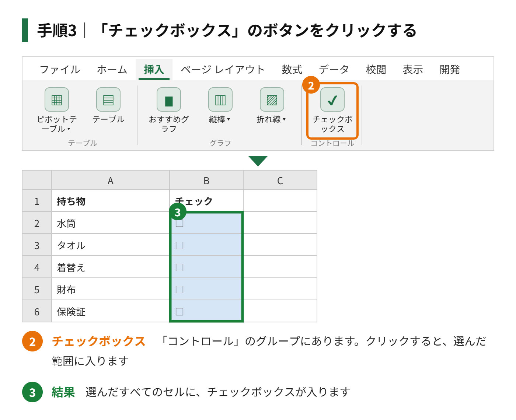Screen dimensions: 516x420
Task: Expand the 縦棒 dropdown arrow
Action: point(229,119)
